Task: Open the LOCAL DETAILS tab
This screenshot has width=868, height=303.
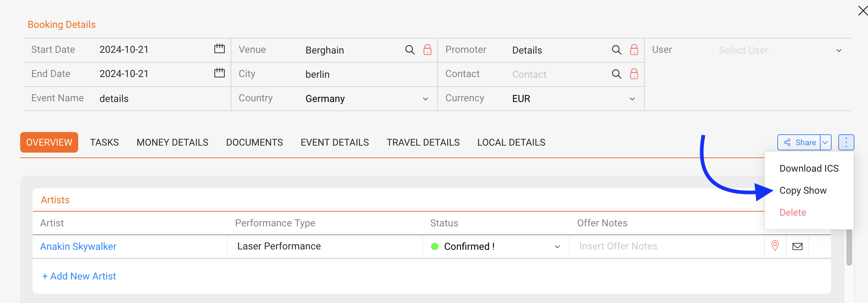Action: pos(511,142)
